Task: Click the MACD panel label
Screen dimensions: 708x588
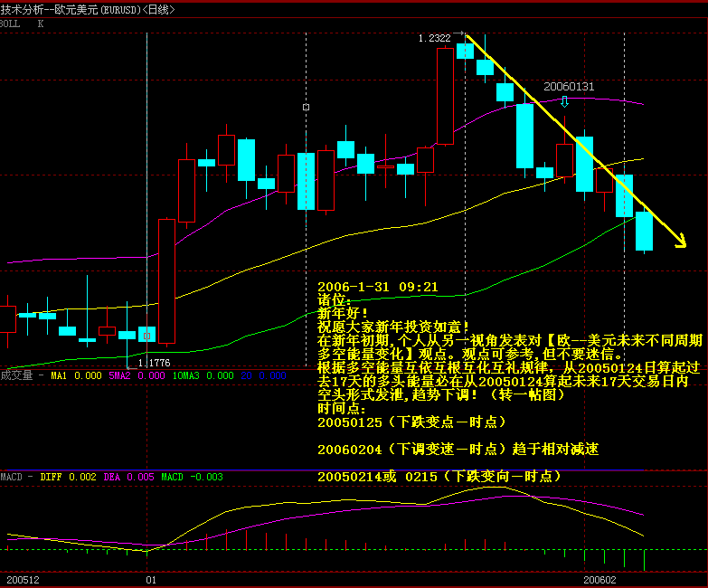Action: coord(11,477)
